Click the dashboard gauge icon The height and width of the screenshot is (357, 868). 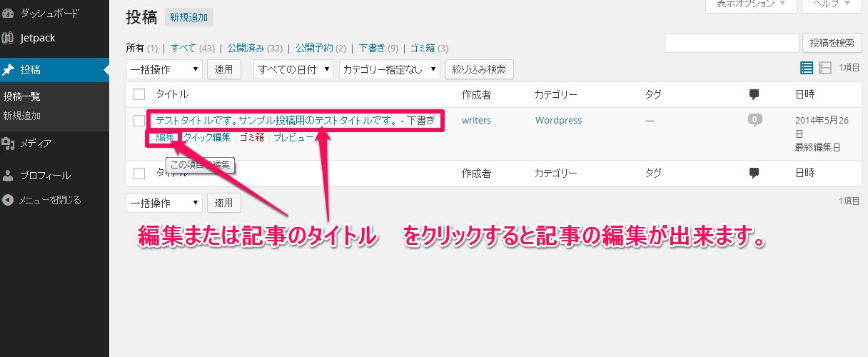click(x=9, y=13)
